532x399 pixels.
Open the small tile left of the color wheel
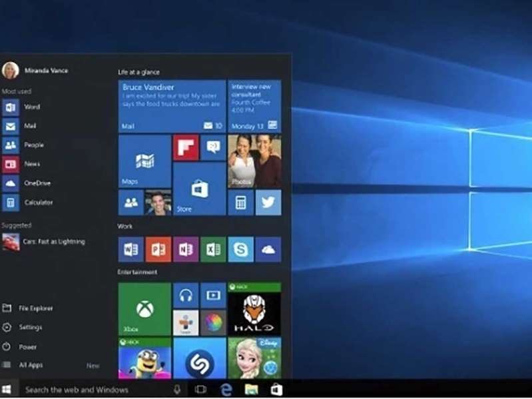tap(186, 322)
